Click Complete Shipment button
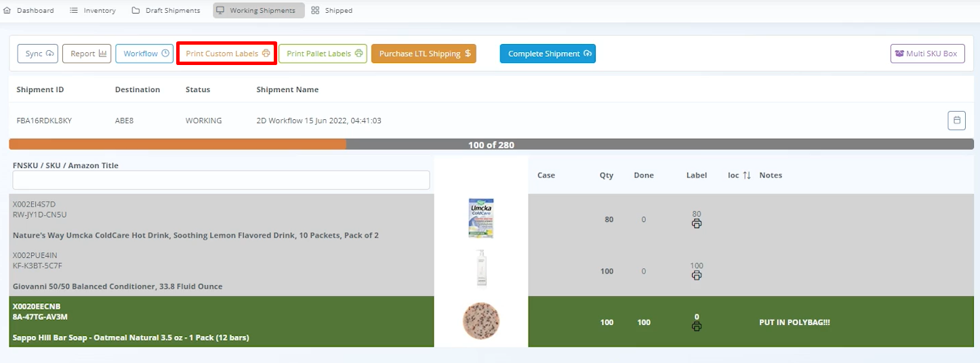The width and height of the screenshot is (980, 363). [x=548, y=54]
